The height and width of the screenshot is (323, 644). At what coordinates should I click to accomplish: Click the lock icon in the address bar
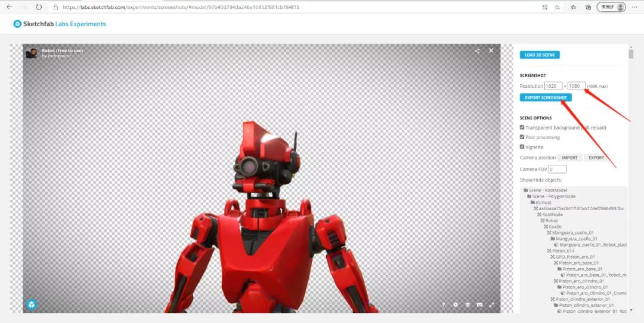55,7
